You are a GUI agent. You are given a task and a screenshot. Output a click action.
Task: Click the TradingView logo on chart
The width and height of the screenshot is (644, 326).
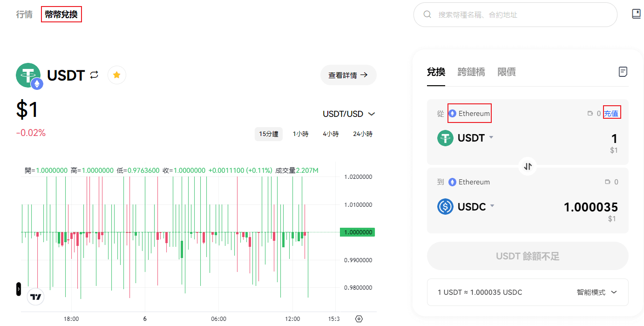point(35,297)
